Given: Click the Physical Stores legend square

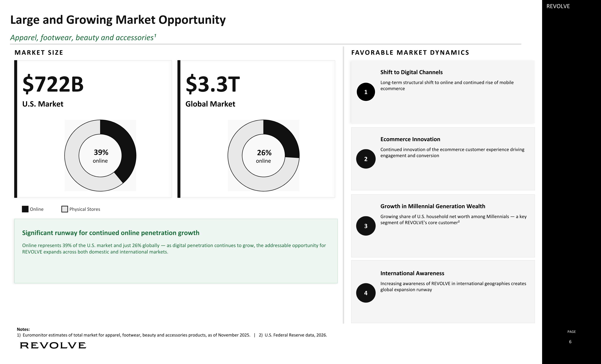Looking at the screenshot, I should (65, 209).
